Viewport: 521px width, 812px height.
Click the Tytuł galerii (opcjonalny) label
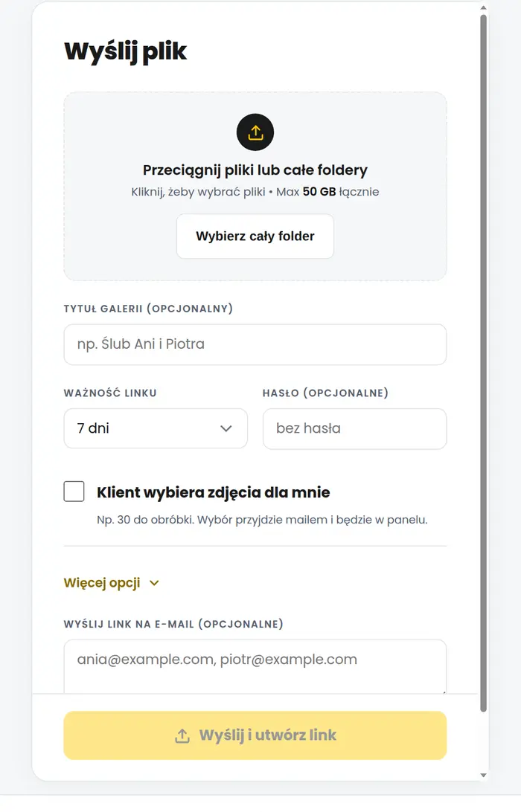tap(148, 309)
